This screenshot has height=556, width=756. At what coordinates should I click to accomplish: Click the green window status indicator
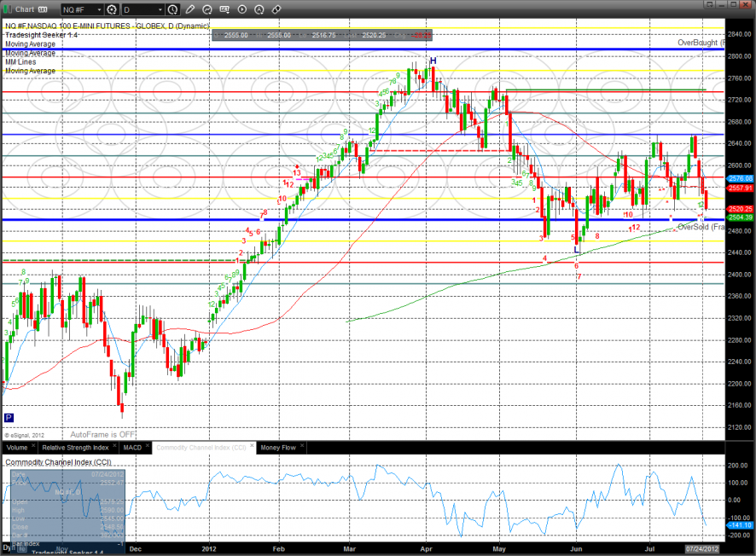(x=7, y=9)
